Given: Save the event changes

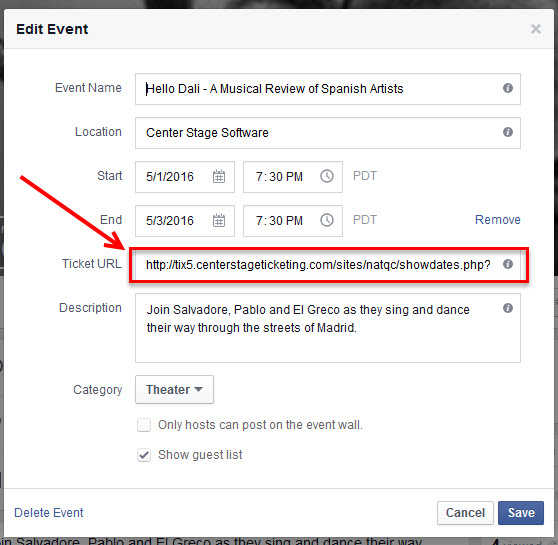Looking at the screenshot, I should point(521,513).
